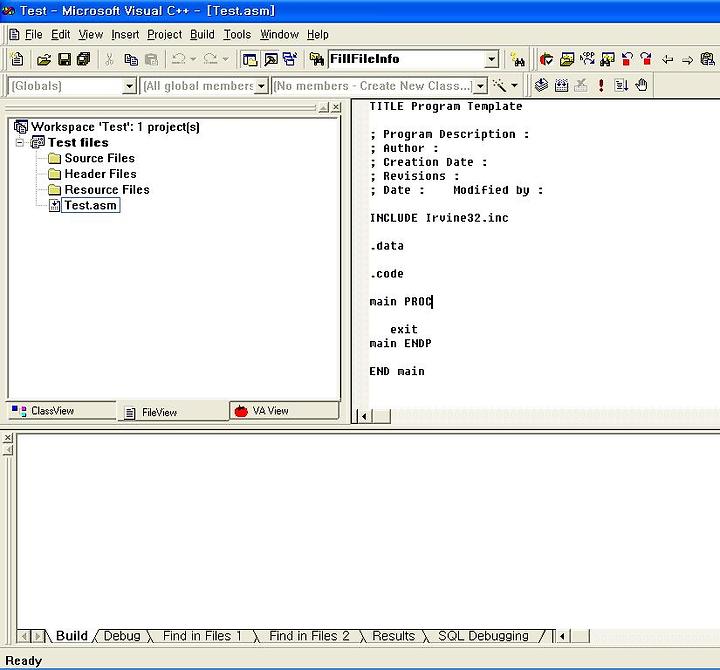Click the Find in Files icon
The image size is (720, 670).
coord(316,59)
